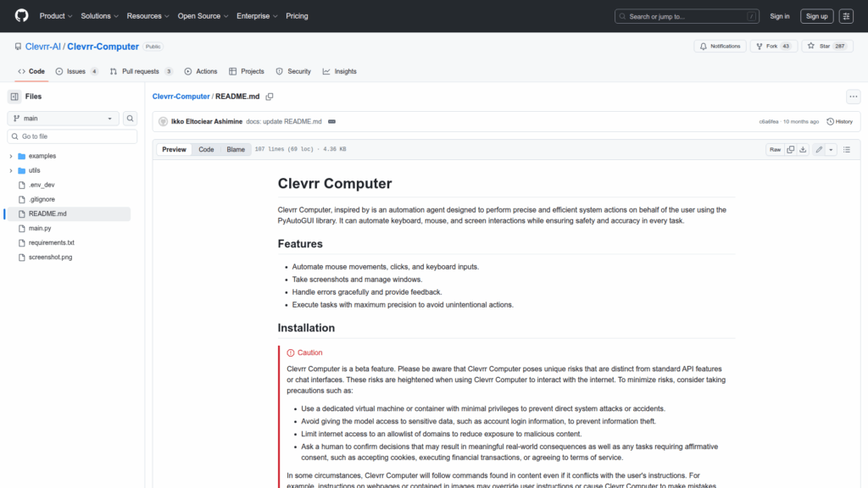Copy raw file contents
The image size is (868, 488).
[791, 149]
